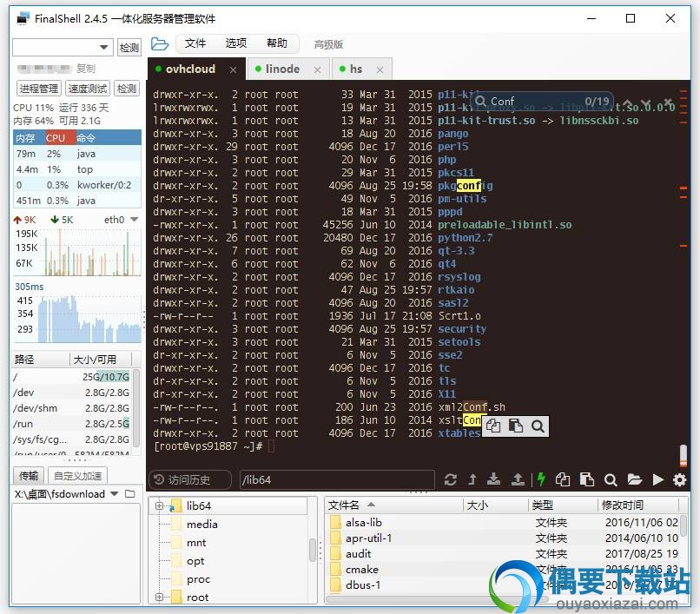This screenshot has height=614, width=700.
Task: Open settings via the gear icon
Action: tap(679, 480)
